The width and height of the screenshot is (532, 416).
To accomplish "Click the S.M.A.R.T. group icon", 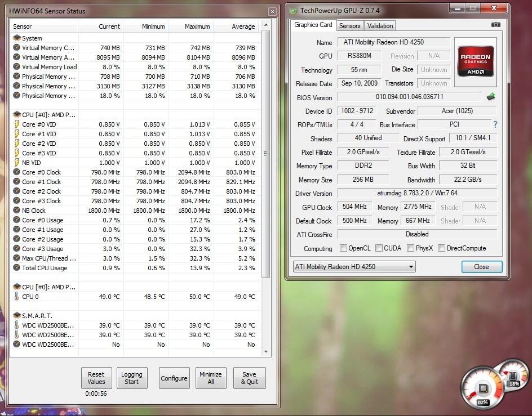I will point(17,315).
